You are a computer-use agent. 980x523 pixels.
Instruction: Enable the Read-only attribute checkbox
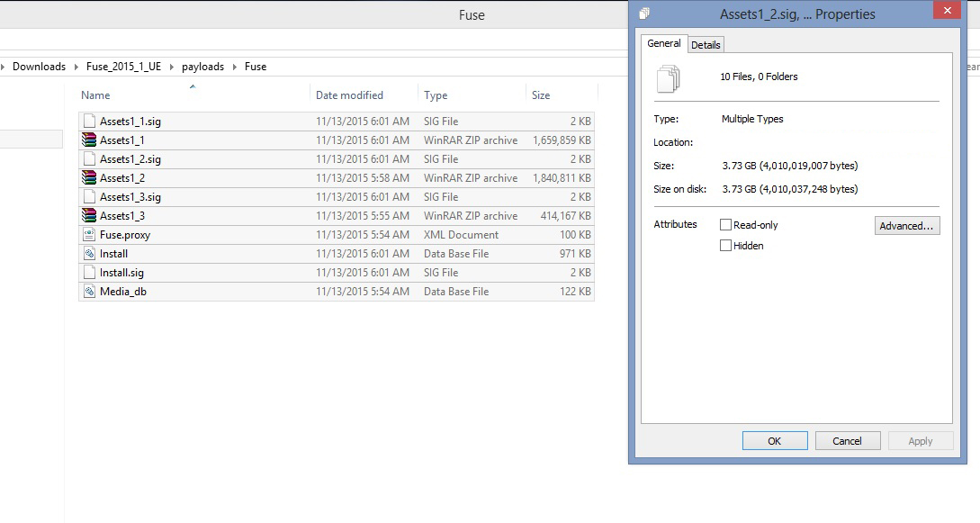(725, 225)
